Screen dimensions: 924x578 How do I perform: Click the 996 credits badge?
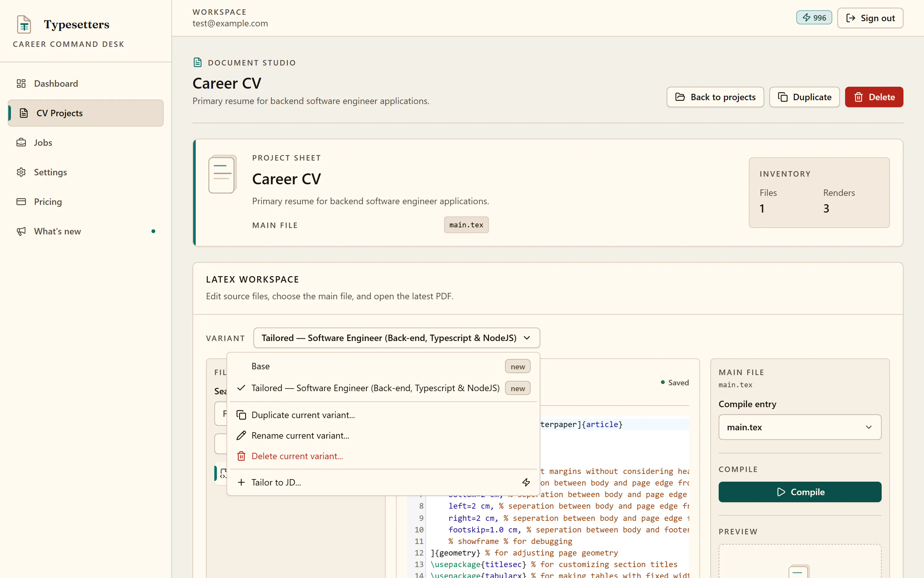[814, 18]
